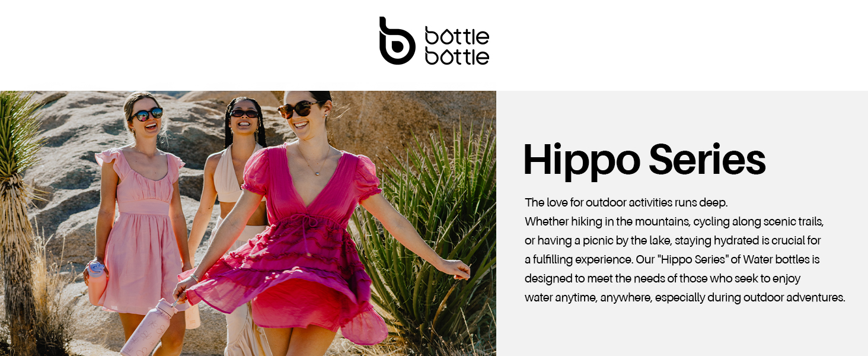Click the text about picnic by the lake
Image resolution: width=868 pixels, height=356 pixels.
(673, 240)
